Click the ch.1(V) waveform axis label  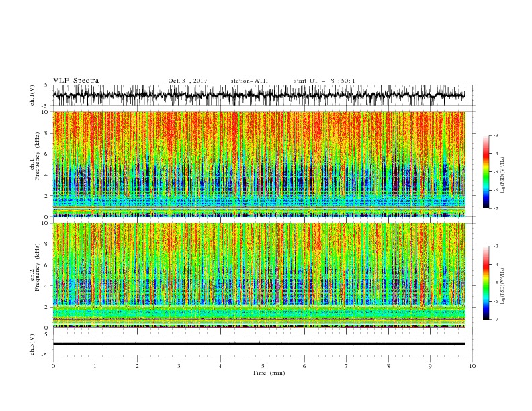pos(32,95)
